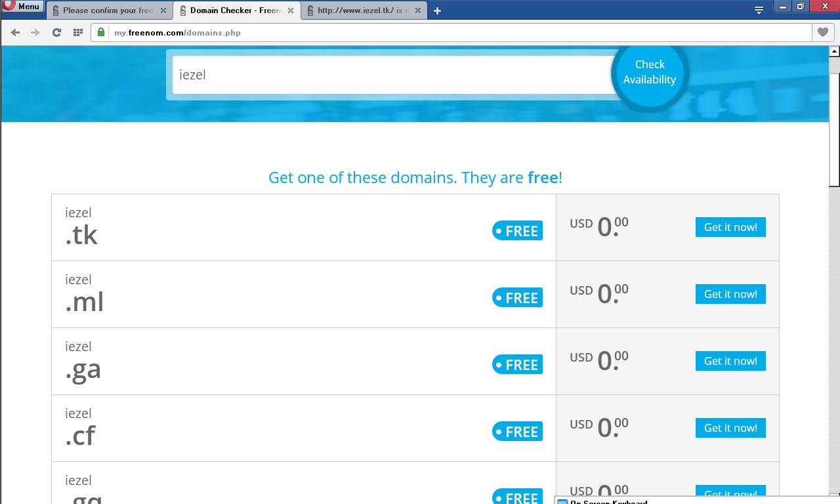The height and width of the screenshot is (504, 840).
Task: Click the page scrollbar up arrow
Action: coord(834,51)
